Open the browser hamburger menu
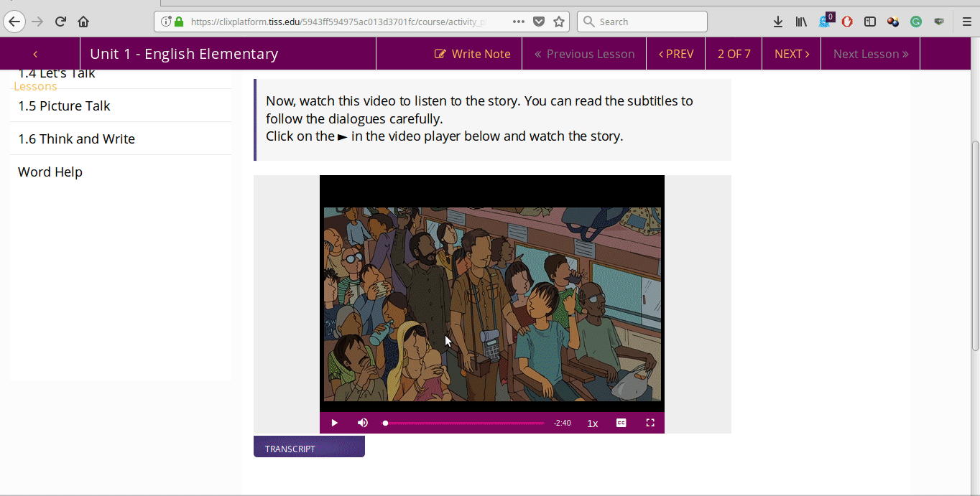This screenshot has height=496, width=980. click(x=966, y=22)
